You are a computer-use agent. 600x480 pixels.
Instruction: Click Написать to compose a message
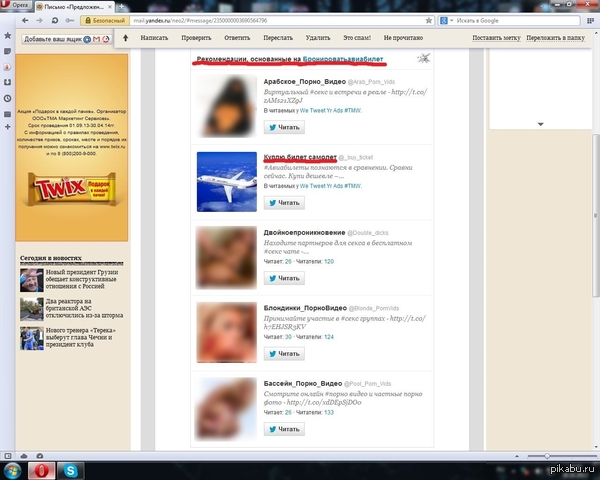click(155, 36)
